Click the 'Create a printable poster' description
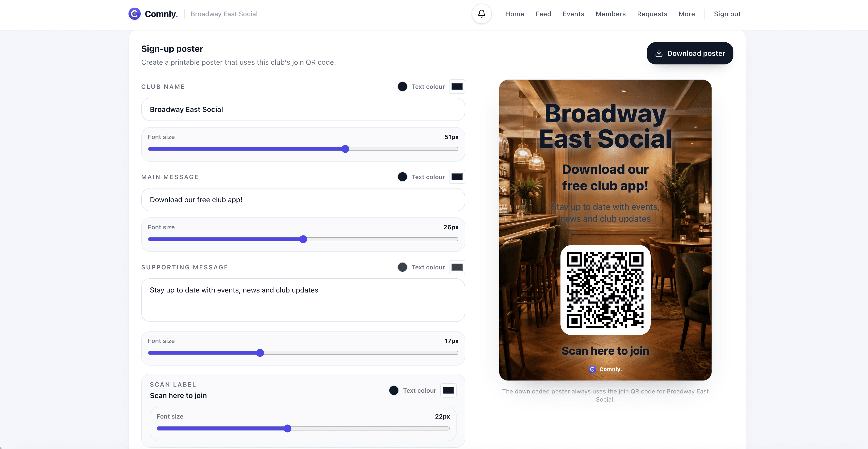 [238, 62]
